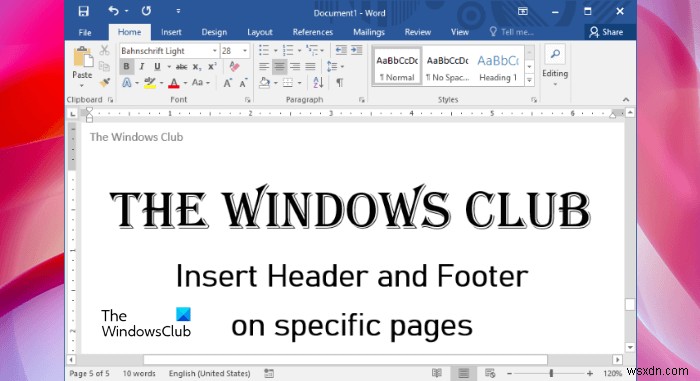Toggle Bold formatting
Screen dimensions: 700x381
coord(126,67)
